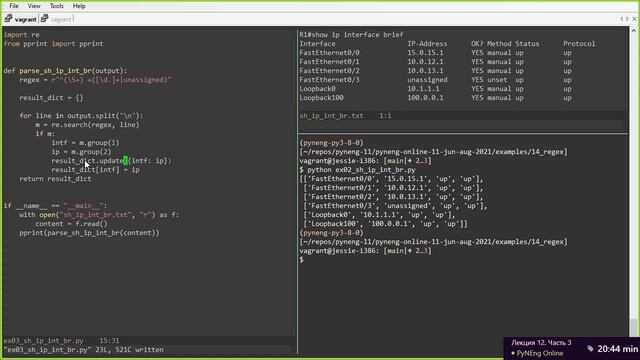
Task: Click the '20:44 min' duration label
Action: click(618, 349)
